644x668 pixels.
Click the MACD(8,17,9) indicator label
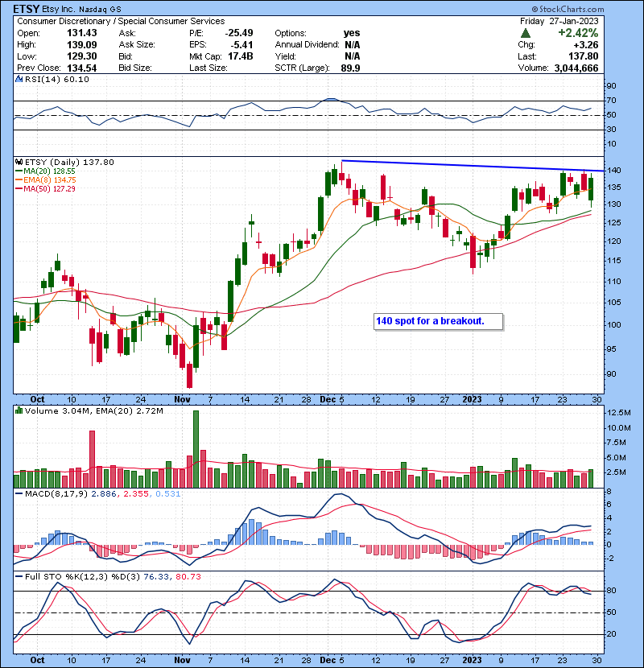click(x=56, y=494)
